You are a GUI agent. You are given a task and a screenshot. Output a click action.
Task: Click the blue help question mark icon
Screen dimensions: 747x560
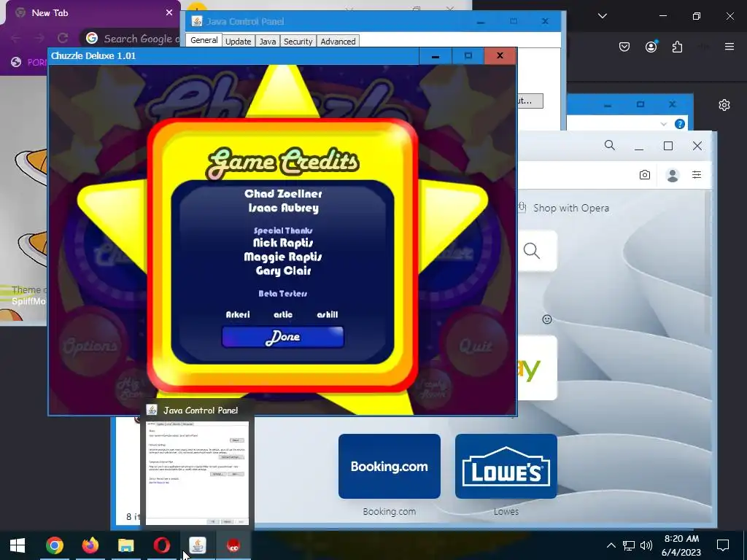click(680, 124)
